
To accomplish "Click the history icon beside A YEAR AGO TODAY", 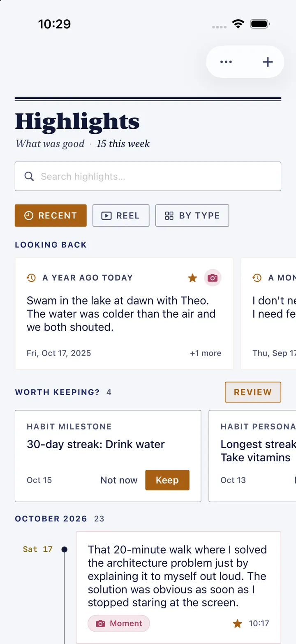I will click(x=31, y=278).
